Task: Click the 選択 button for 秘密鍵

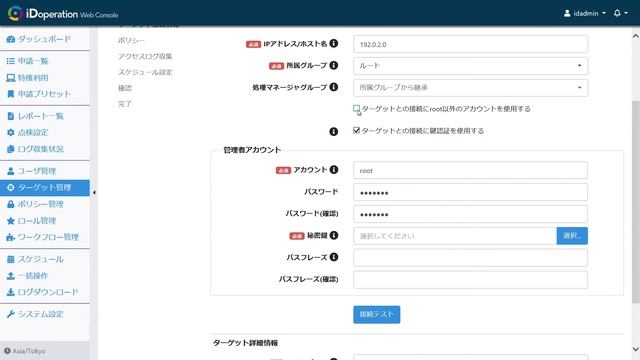Action: point(572,236)
